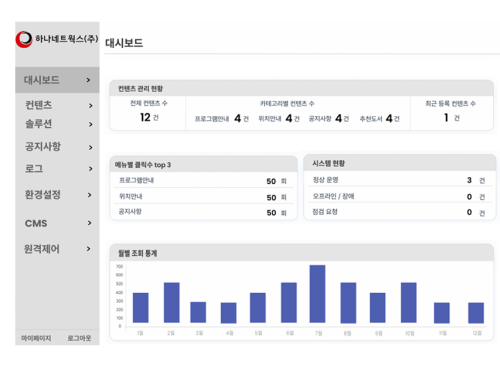
Task: Click the 12월 bar in chart
Action: tap(476, 313)
